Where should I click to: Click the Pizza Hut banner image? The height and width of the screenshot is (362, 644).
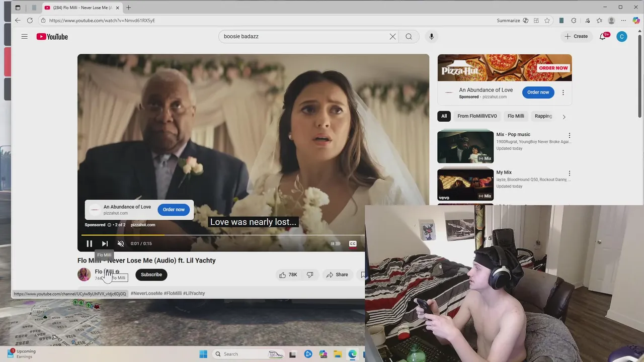[505, 67]
